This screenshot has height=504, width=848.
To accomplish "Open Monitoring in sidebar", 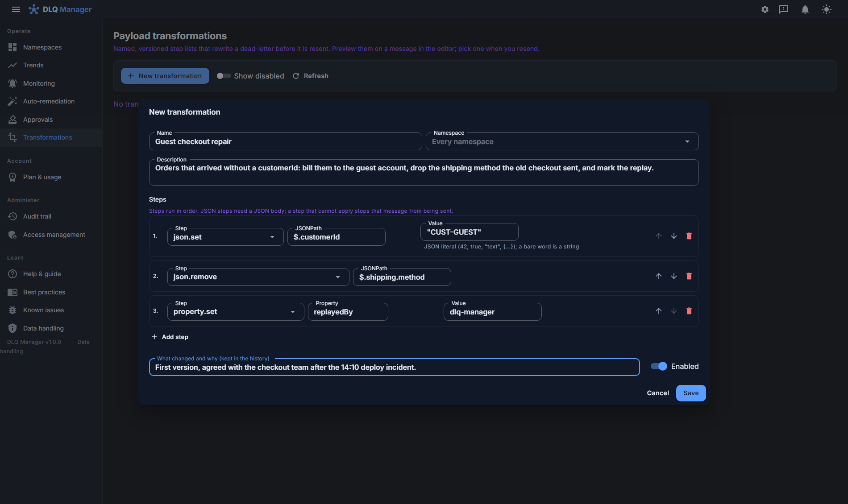I will tap(51, 83).
